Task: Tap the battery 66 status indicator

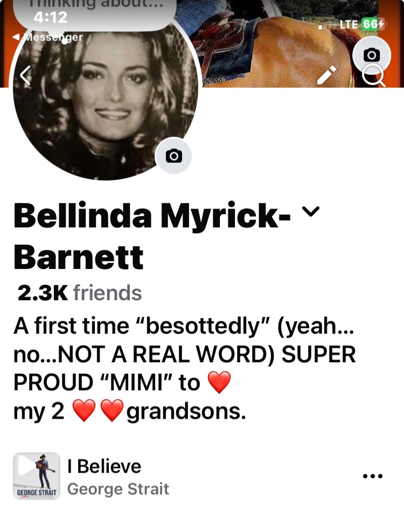Action: pyautogui.click(x=373, y=24)
